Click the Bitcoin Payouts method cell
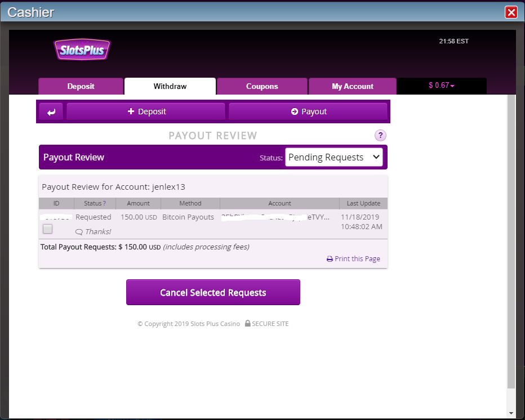This screenshot has height=420, width=525. [x=188, y=217]
